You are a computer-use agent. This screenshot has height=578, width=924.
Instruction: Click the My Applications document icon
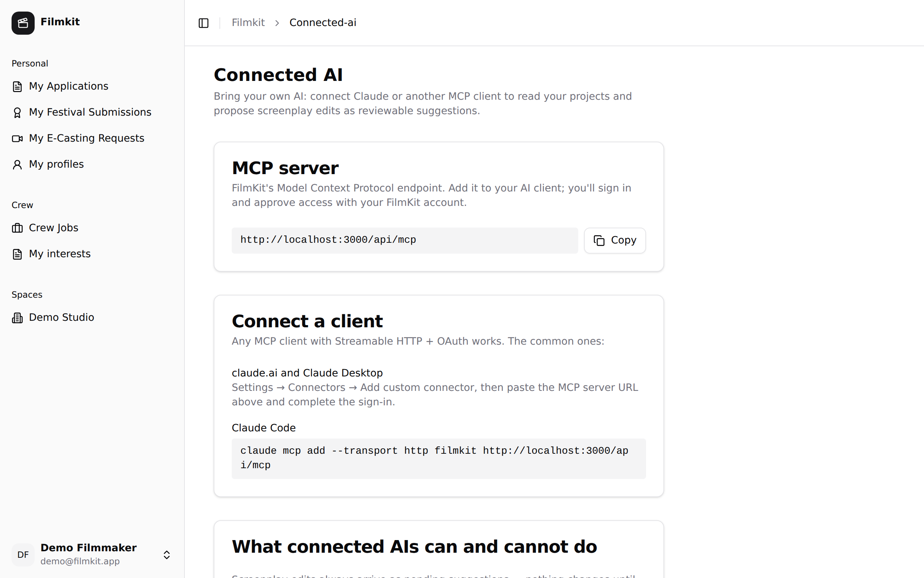[x=17, y=86]
